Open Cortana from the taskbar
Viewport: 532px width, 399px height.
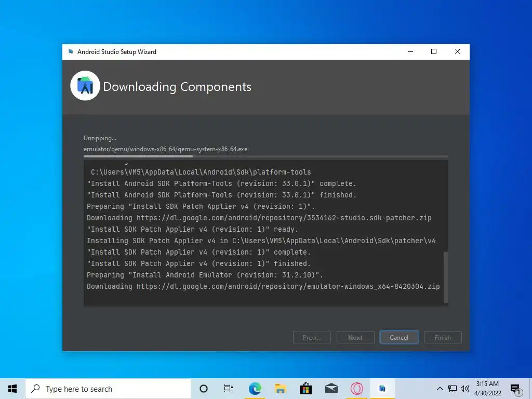click(204, 389)
